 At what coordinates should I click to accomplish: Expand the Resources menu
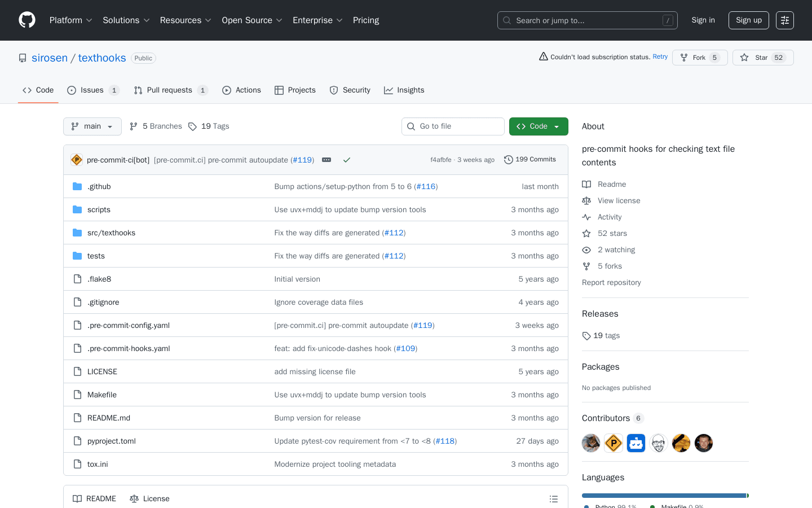coord(186,20)
